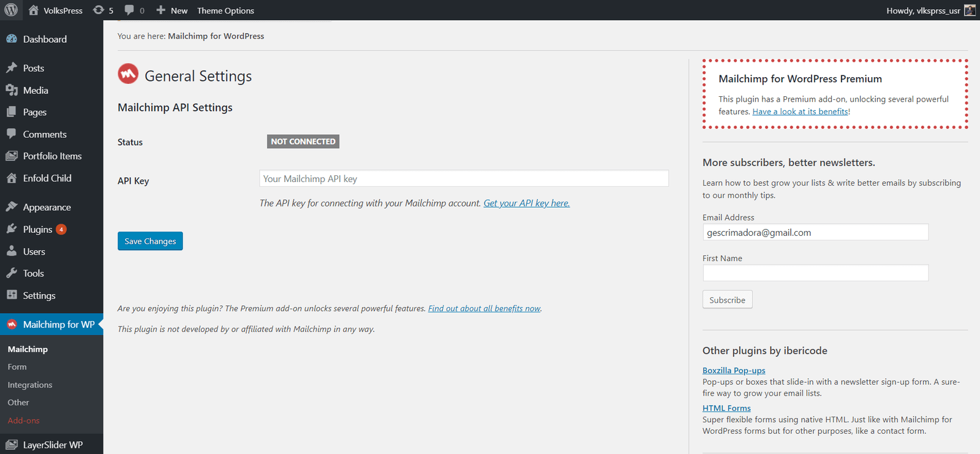Click the Media icon in sidebar
The image size is (980, 454).
tap(12, 90)
